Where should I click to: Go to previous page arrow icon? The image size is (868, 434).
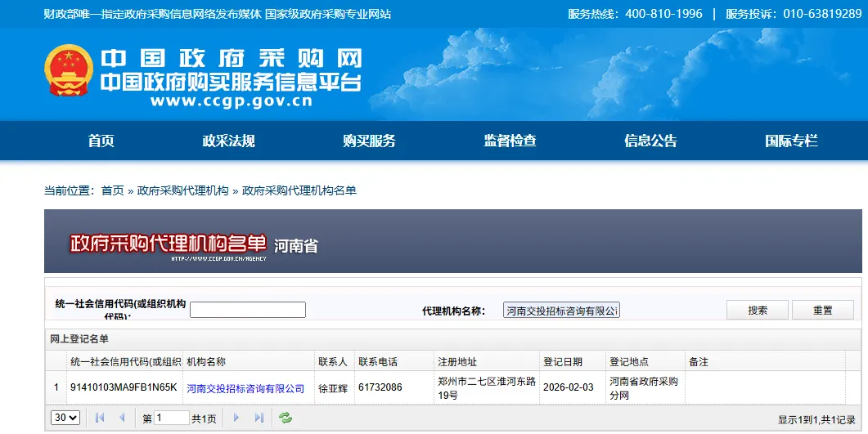coord(122,418)
